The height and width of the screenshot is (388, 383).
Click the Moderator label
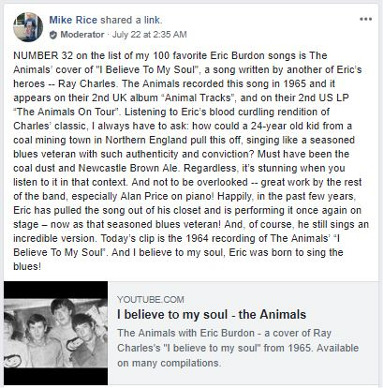coord(82,35)
